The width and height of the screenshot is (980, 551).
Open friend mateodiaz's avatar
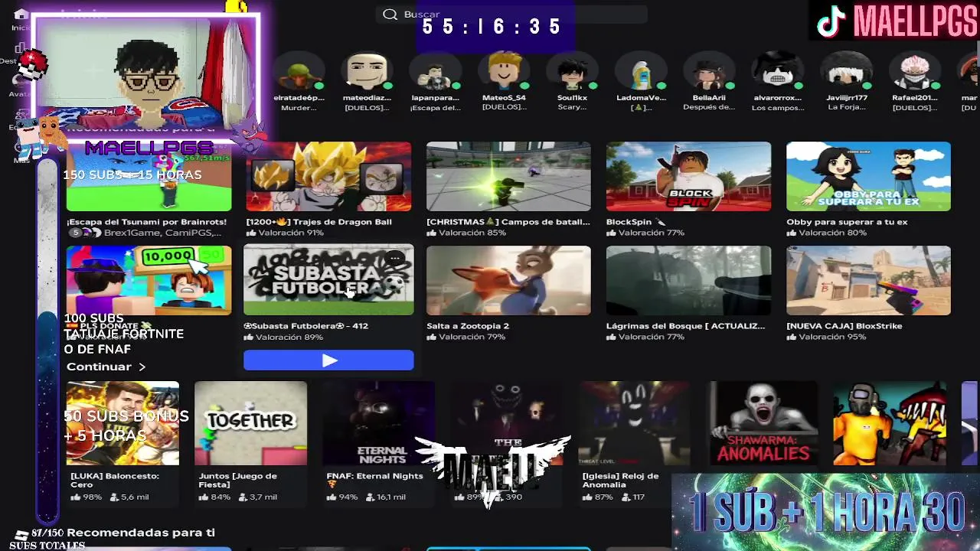tap(367, 73)
